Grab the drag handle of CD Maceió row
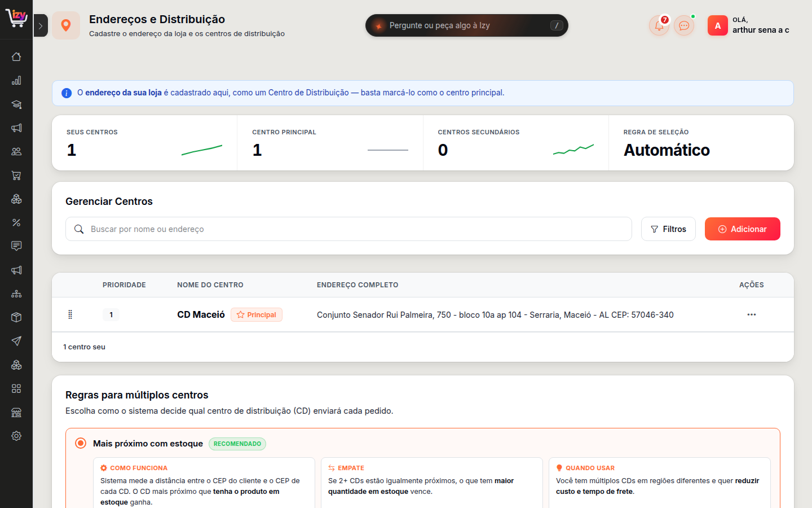 (70, 314)
